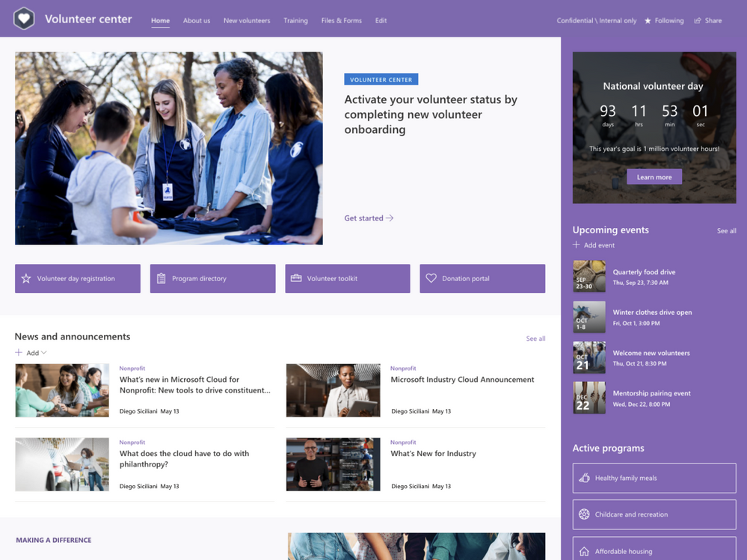The width and height of the screenshot is (747, 560).
Task: Open the Home tab
Action: tap(160, 20)
